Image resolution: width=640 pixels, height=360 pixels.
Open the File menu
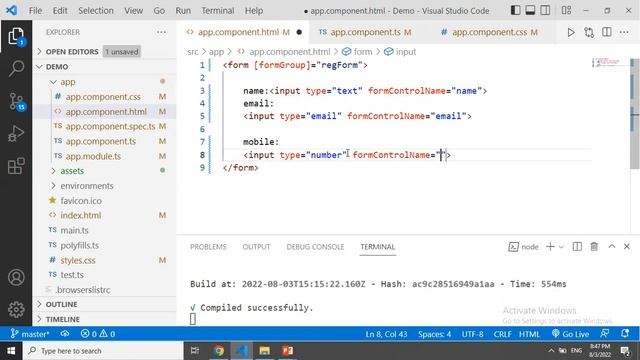pyautogui.click(x=35, y=11)
